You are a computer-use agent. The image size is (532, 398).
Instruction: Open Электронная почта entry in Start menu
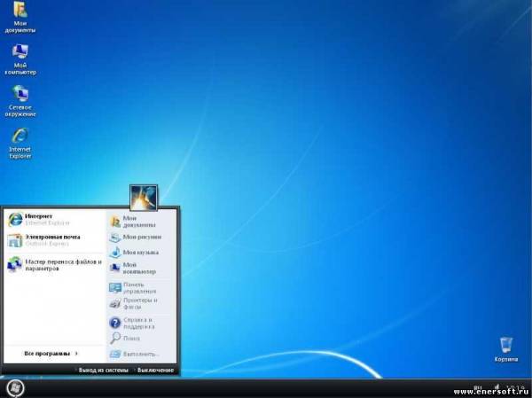54,240
